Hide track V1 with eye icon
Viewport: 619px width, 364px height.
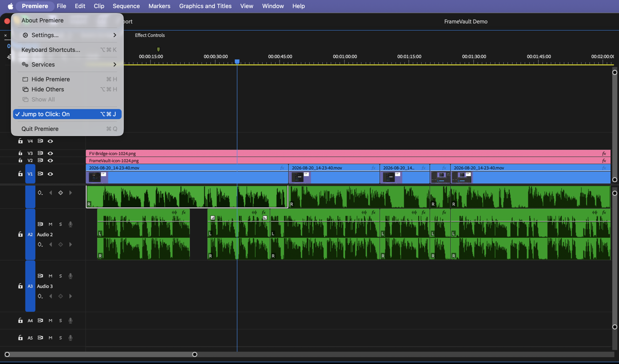point(50,174)
